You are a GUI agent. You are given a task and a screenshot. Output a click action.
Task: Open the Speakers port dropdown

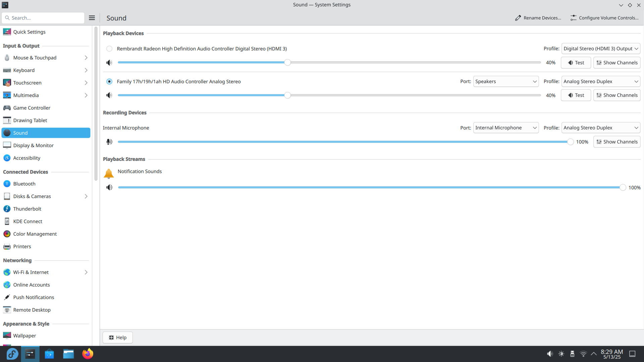[506, 81]
